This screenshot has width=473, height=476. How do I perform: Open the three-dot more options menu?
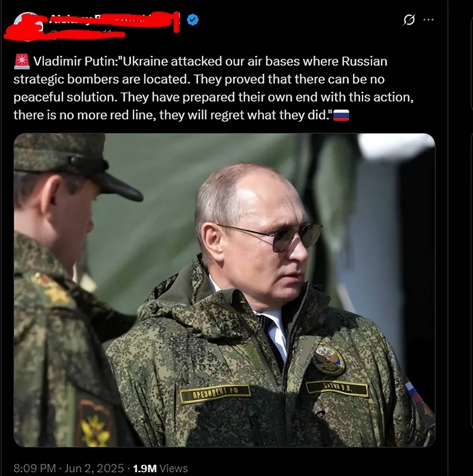point(428,20)
